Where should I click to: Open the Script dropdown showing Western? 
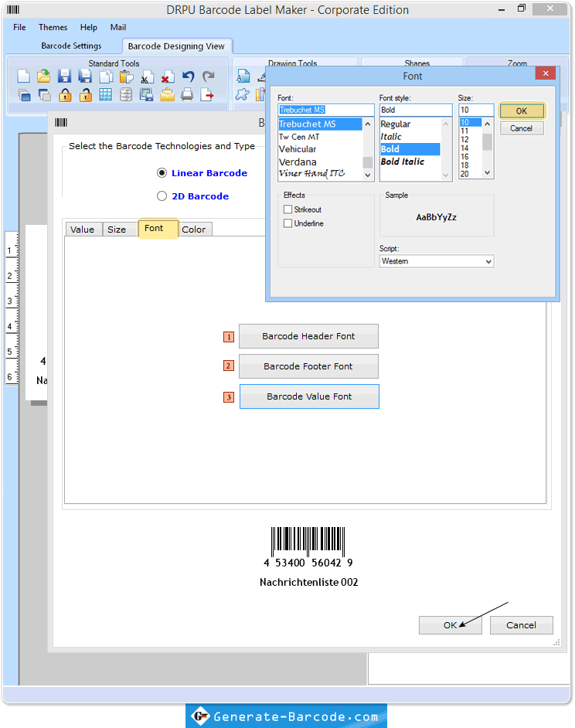(x=436, y=261)
